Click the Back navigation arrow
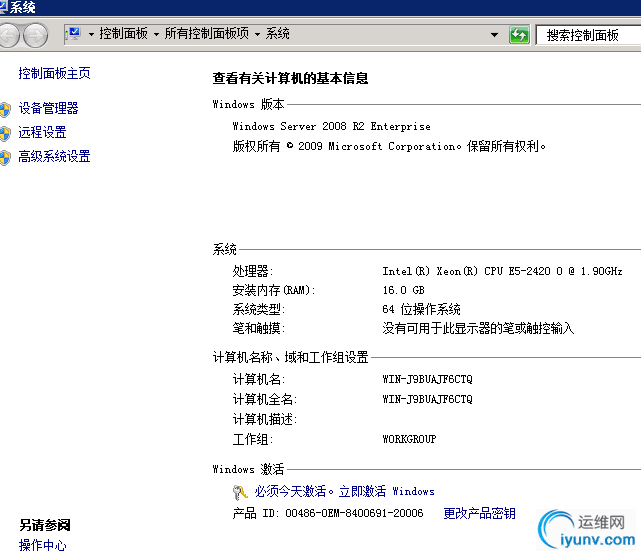The height and width of the screenshot is (556, 641). [x=8, y=36]
